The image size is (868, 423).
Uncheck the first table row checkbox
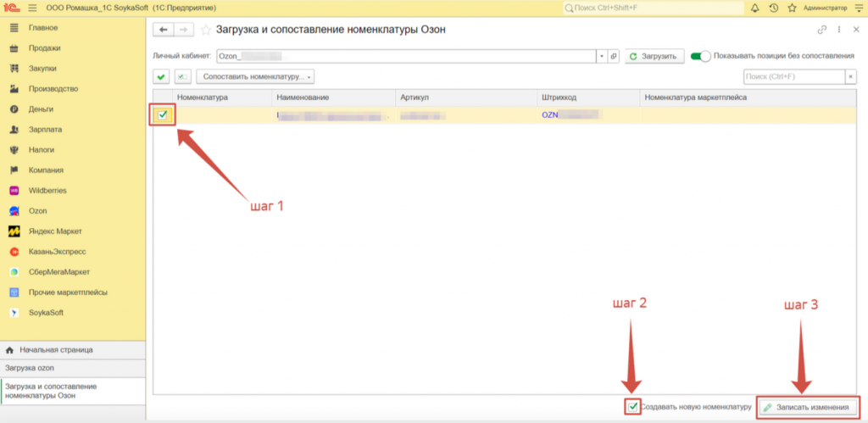click(163, 114)
